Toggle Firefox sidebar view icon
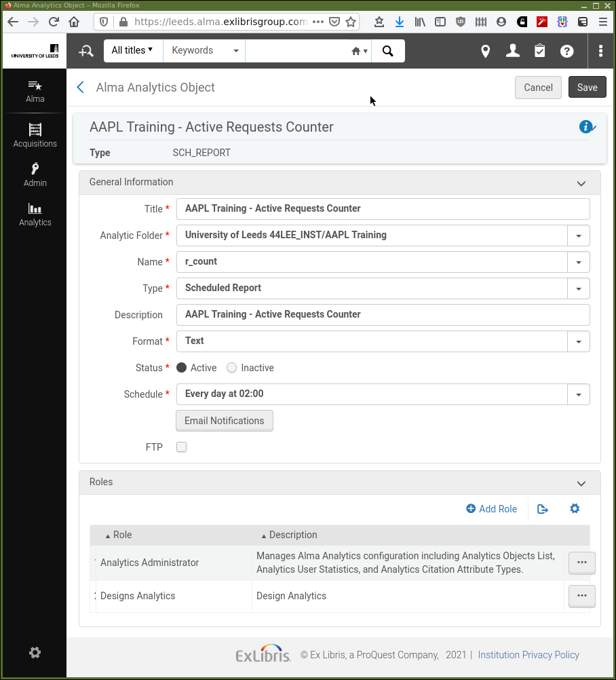Image resolution: width=616 pixels, height=680 pixels. pyautogui.click(x=440, y=22)
